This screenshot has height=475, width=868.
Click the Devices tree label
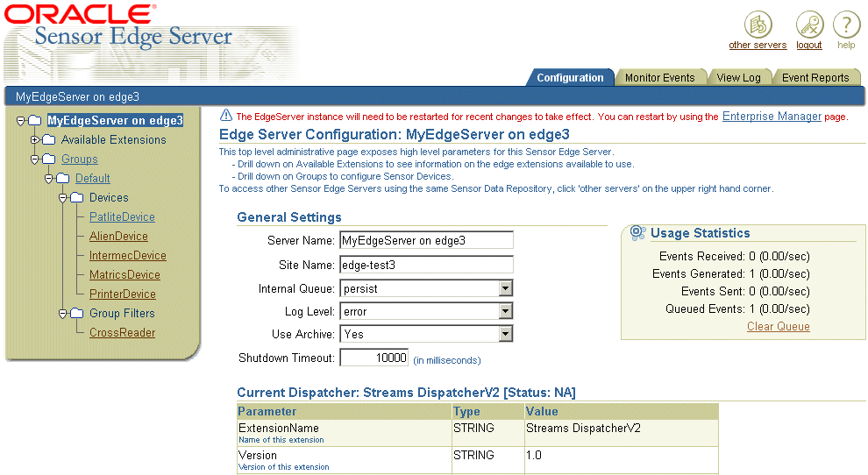109,198
